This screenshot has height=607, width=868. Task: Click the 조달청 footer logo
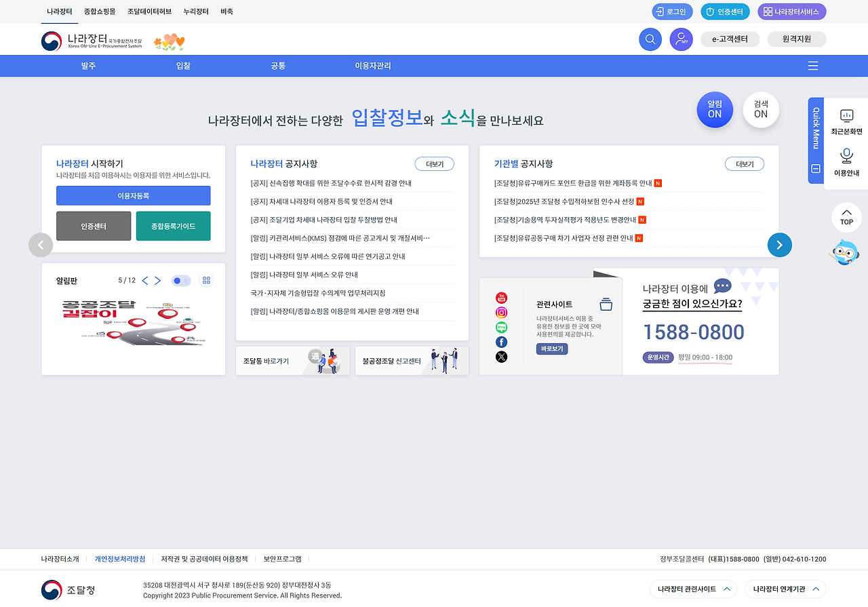68,590
